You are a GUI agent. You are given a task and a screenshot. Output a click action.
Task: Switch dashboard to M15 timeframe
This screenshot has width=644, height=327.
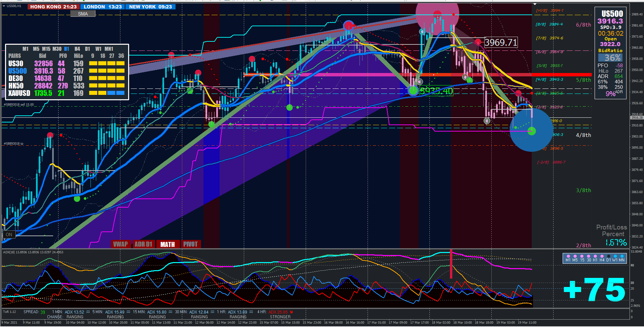(46, 49)
